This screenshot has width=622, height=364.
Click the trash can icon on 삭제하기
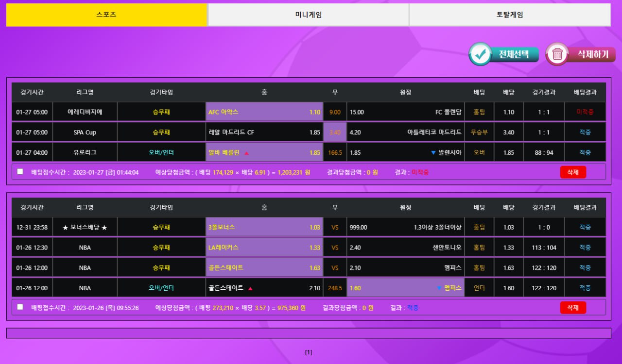pyautogui.click(x=557, y=54)
